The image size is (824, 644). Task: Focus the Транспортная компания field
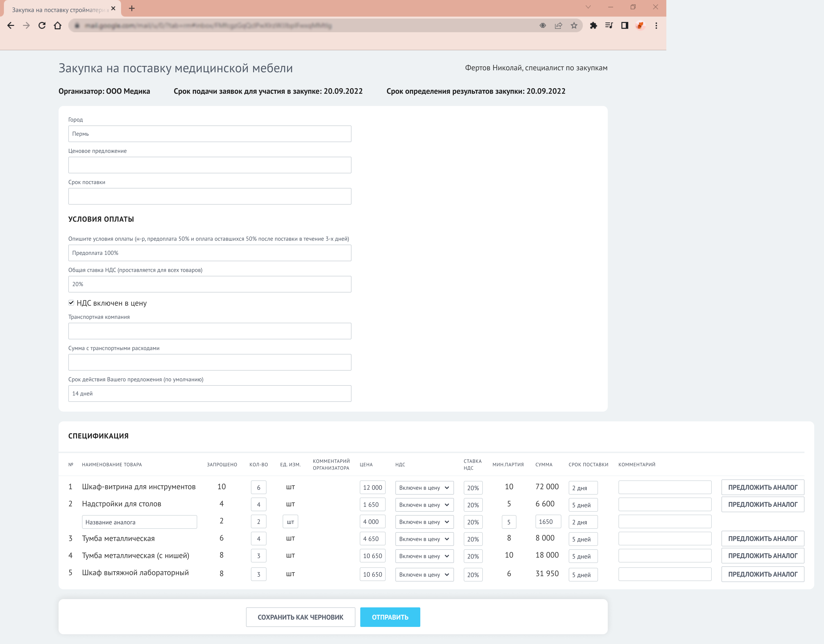(209, 331)
